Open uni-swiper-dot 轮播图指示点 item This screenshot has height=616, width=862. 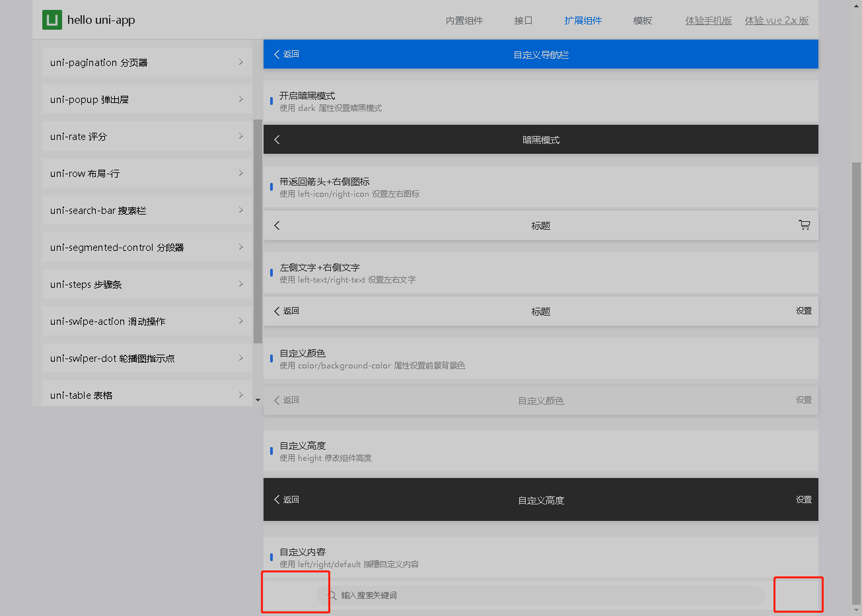[x=147, y=358]
